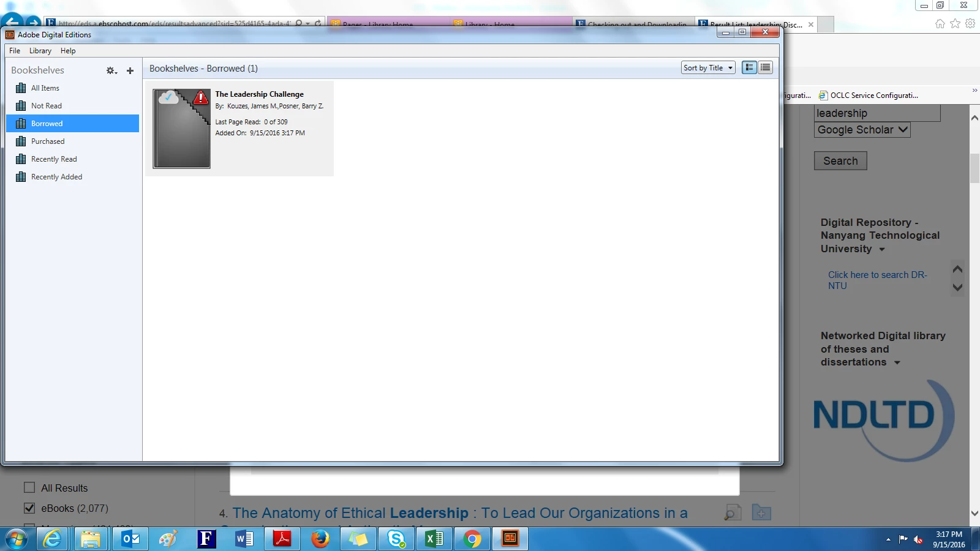Viewport: 980px width, 551px height.
Task: Select the Borrowed bookshelf
Action: tap(73, 124)
